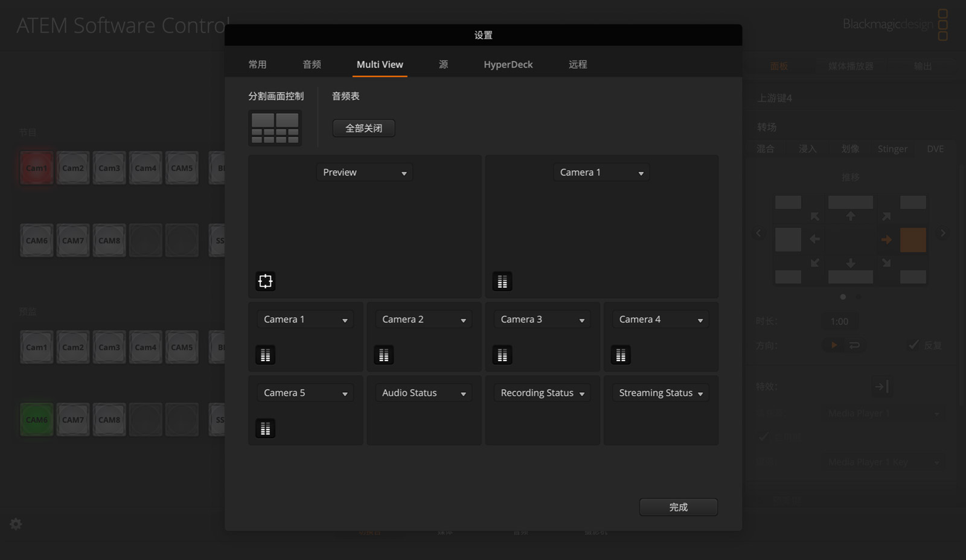The width and height of the screenshot is (966, 560).
Task: Select Cam4 on the program bus
Action: click(x=146, y=168)
